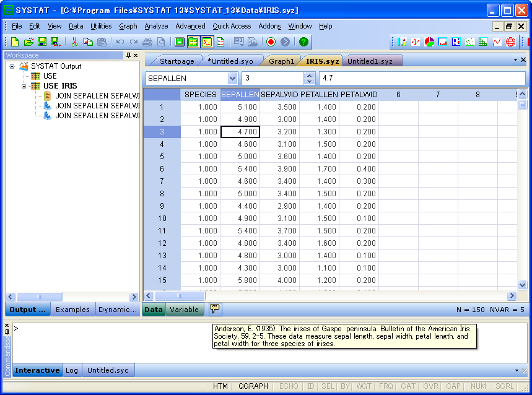Click the New file toolbar icon
The width and height of the screenshot is (532, 395).
click(15, 41)
